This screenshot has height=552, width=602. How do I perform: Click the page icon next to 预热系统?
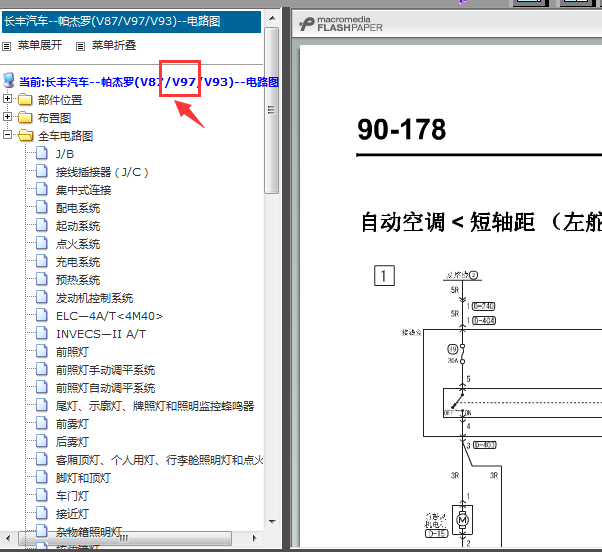click(x=42, y=279)
